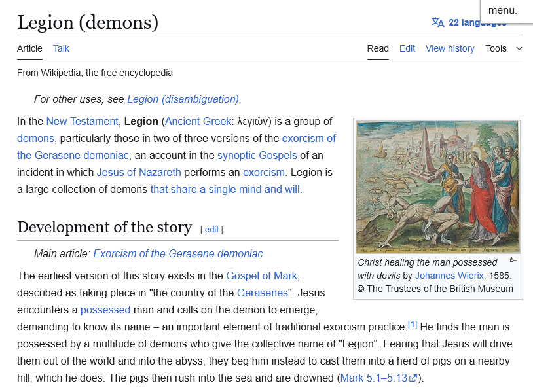Open the Christ healing engraving thumbnail
533x392 pixels.
438,187
